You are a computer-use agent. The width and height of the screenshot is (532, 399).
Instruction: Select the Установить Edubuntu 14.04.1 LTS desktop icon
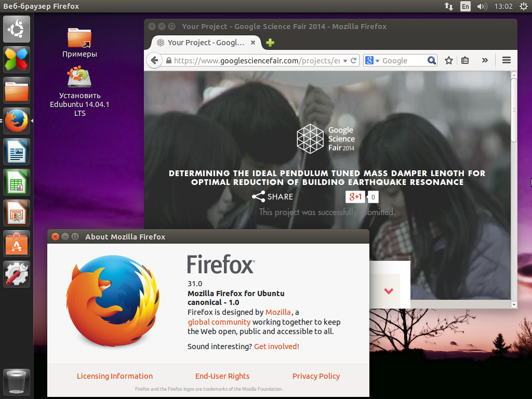[79, 91]
